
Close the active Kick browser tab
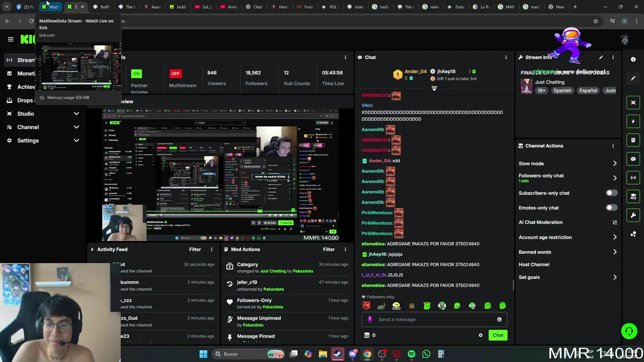pyautogui.click(x=83, y=7)
